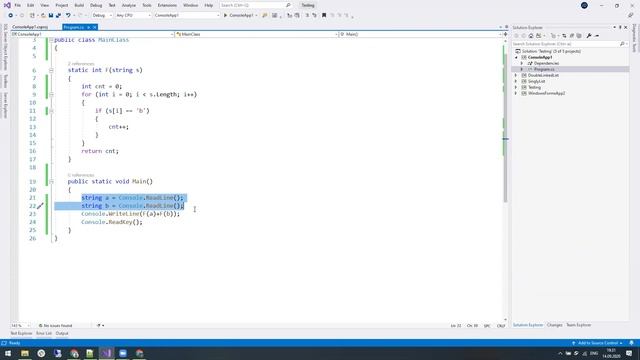This screenshot has height=360, width=640.
Task: Click the notifications bell in status bar
Action: click(x=631, y=343)
